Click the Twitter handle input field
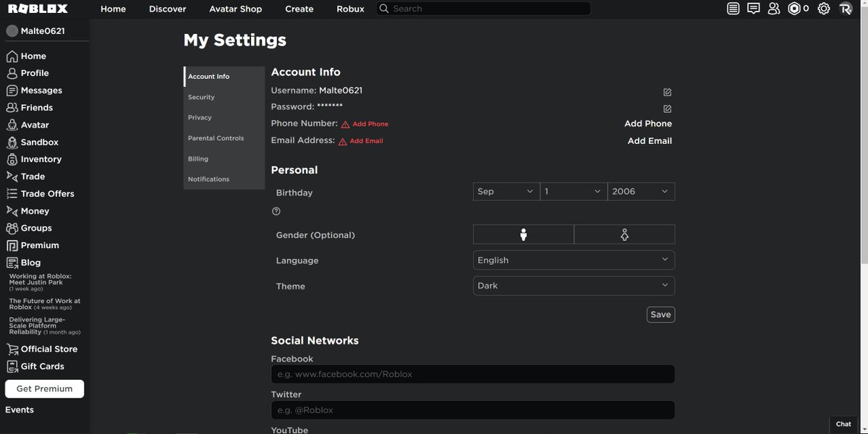The width and height of the screenshot is (868, 434). tap(473, 410)
